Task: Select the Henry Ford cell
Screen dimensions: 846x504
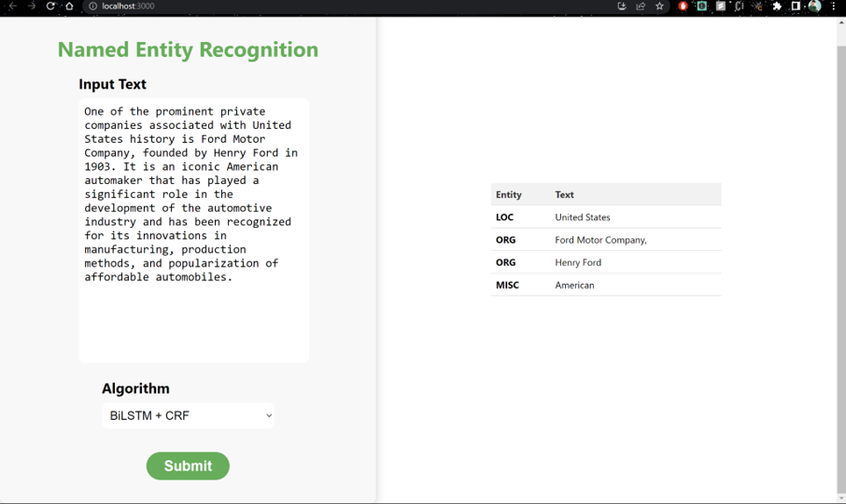Action: (578, 262)
